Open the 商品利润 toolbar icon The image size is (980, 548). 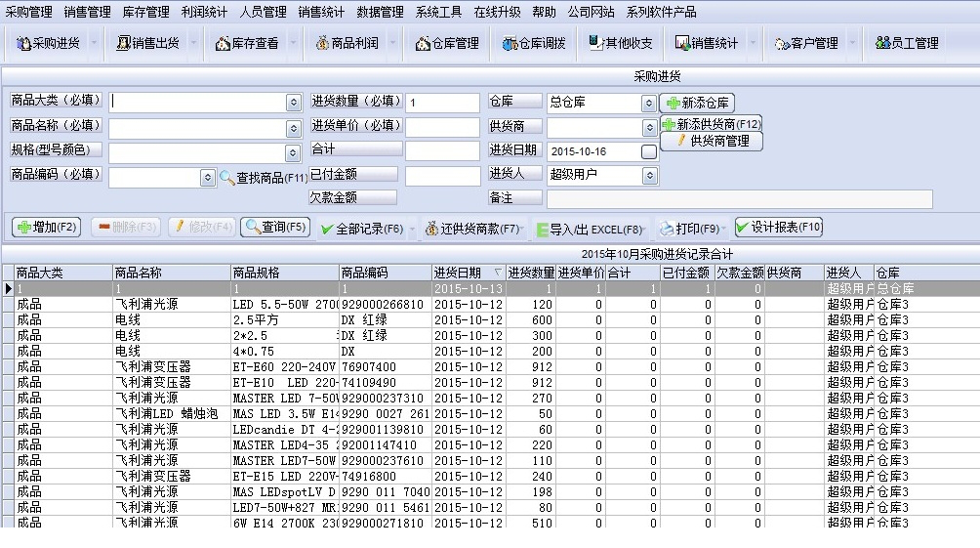click(x=347, y=43)
